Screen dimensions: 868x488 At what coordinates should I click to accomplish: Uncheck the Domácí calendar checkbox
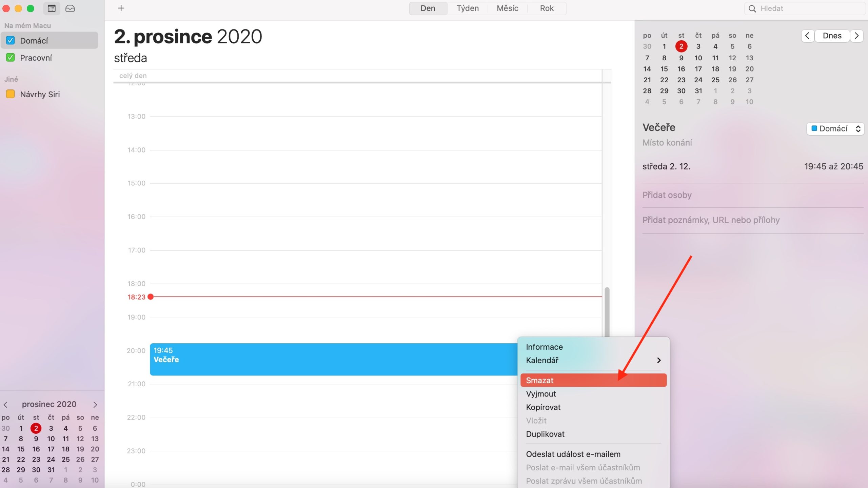[x=11, y=40]
